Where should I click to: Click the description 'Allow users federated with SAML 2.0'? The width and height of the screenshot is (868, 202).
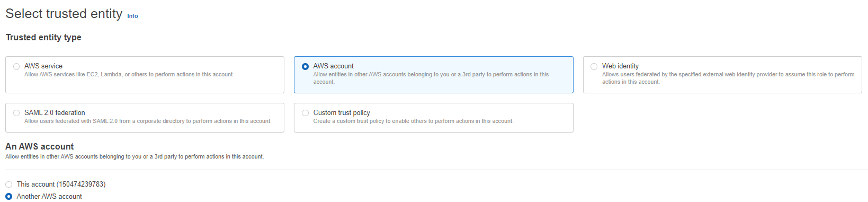(x=148, y=121)
